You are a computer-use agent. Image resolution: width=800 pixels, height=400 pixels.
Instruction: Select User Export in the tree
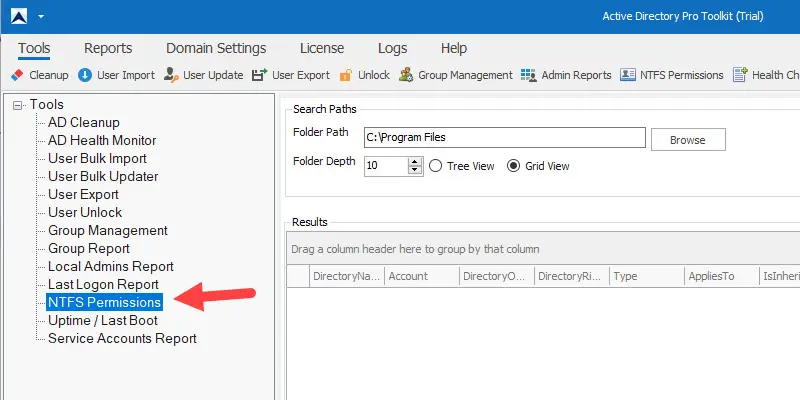[x=83, y=194]
